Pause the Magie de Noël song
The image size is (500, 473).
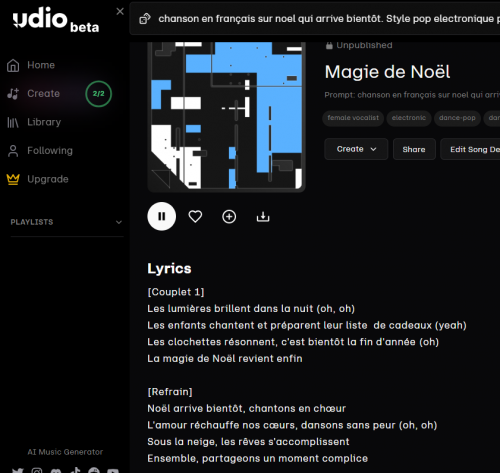pyautogui.click(x=162, y=216)
